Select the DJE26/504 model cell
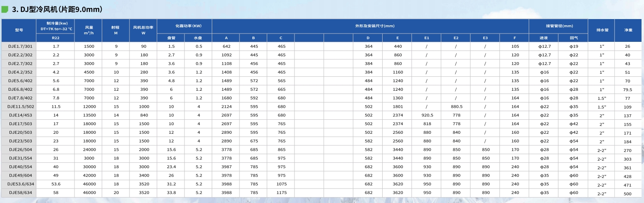Screen dimensions: 644x203 click(19, 150)
